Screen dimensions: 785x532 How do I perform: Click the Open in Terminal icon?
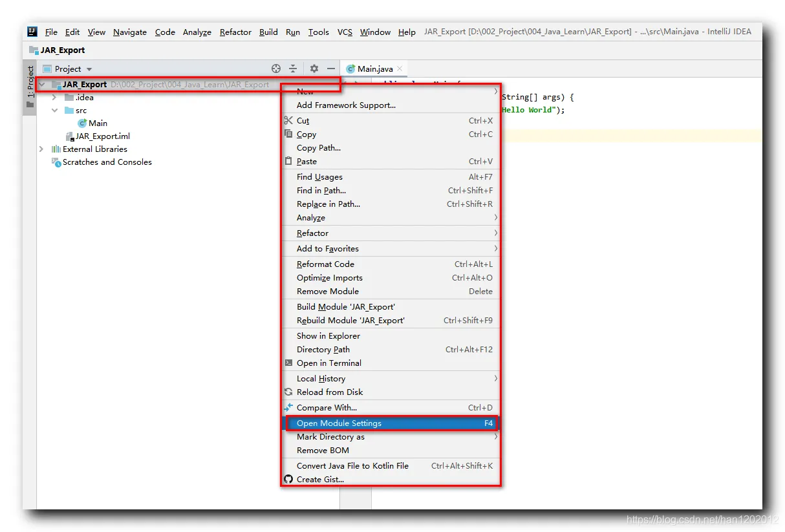tap(288, 363)
